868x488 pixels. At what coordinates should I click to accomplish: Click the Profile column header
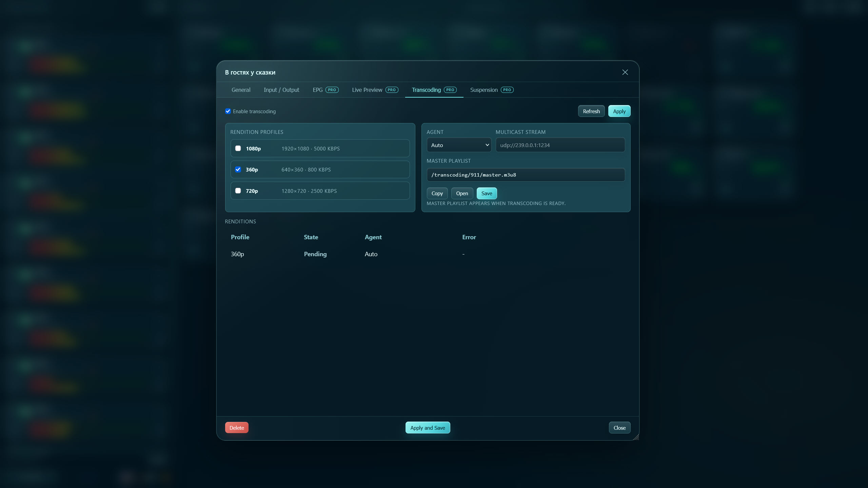point(240,237)
